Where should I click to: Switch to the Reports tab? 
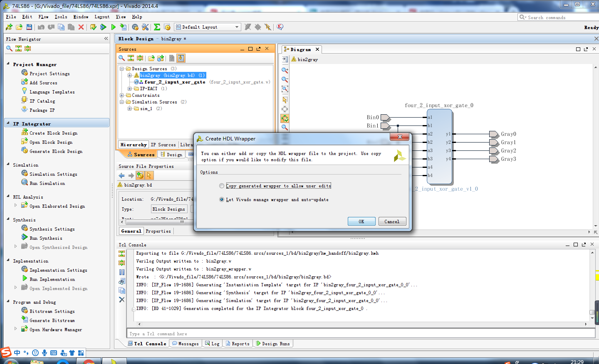[x=238, y=344]
